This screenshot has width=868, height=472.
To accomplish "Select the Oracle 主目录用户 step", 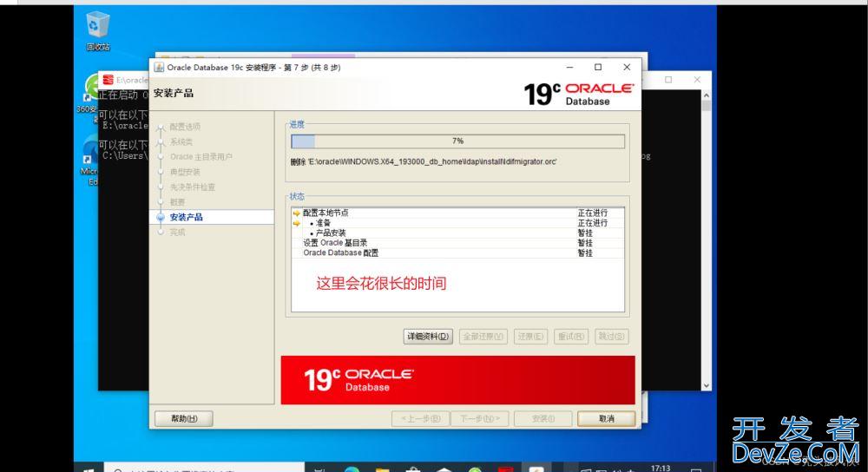I will coord(201,157).
